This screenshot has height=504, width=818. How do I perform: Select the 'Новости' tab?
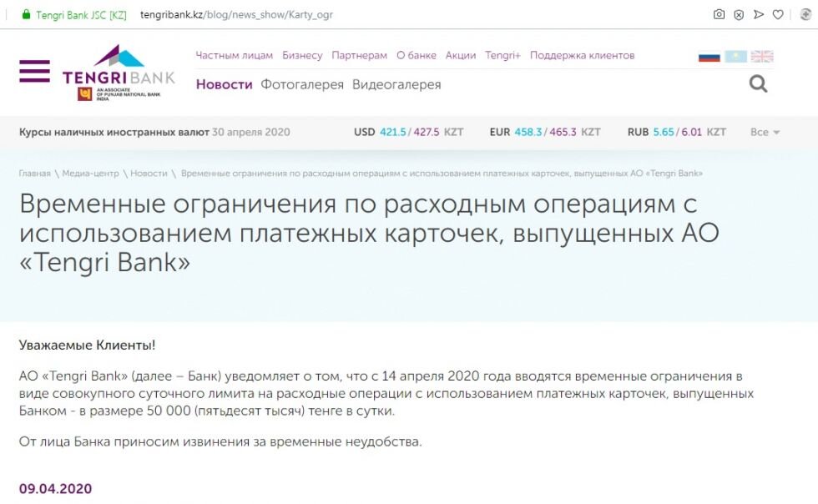pos(225,84)
